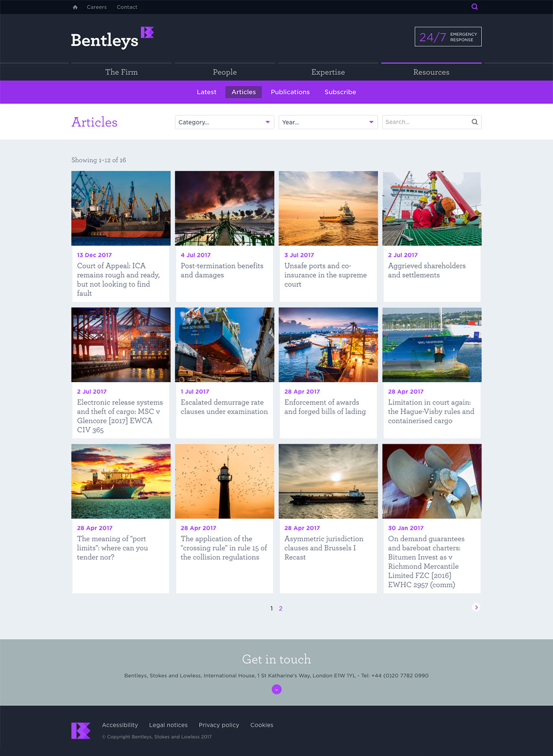Click the 24/7 Emergency Response button

(448, 37)
